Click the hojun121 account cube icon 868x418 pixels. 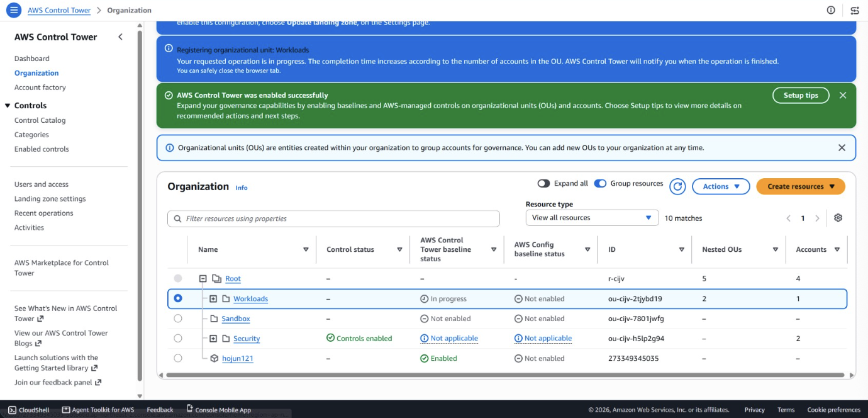(x=214, y=358)
